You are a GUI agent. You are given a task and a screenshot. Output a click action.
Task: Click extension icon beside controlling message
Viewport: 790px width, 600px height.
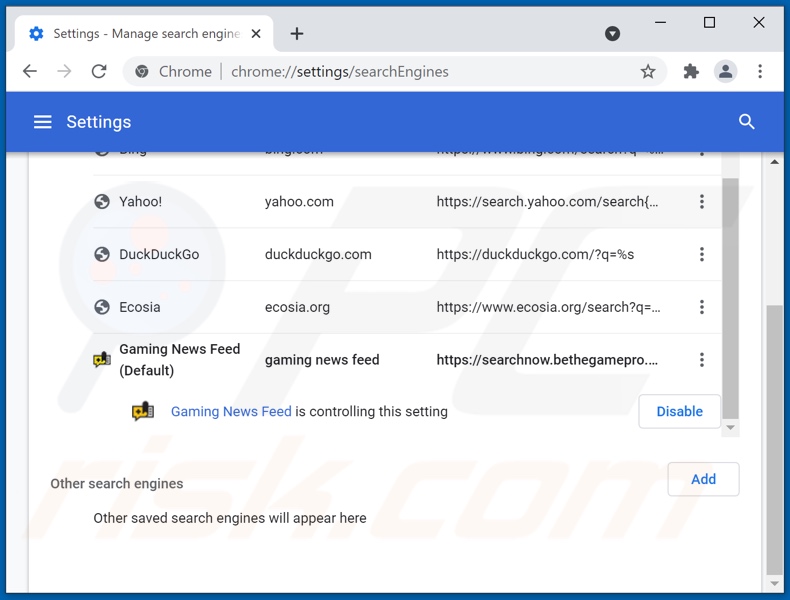click(143, 411)
